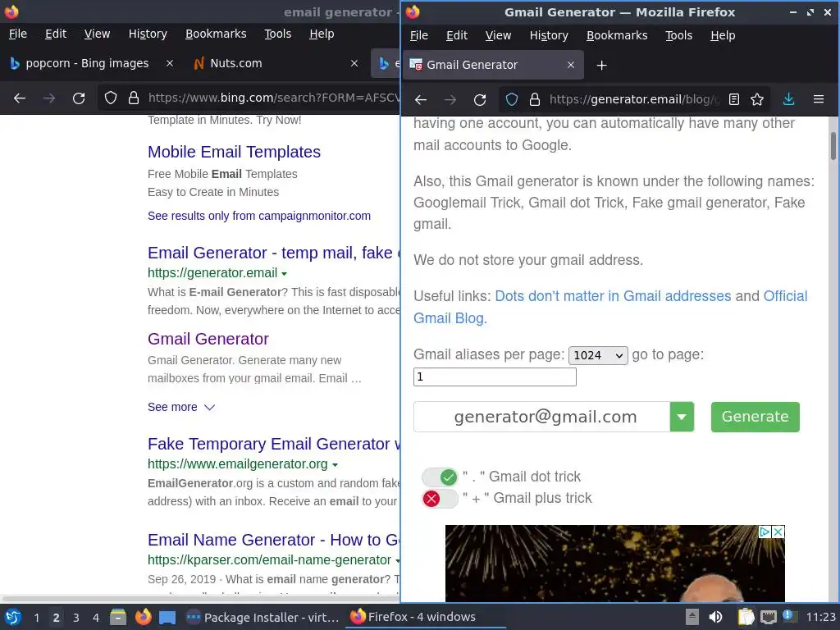The height and width of the screenshot is (630, 840).
Task: Open tracking protection shield in Gmail Generator window
Action: [x=512, y=99]
